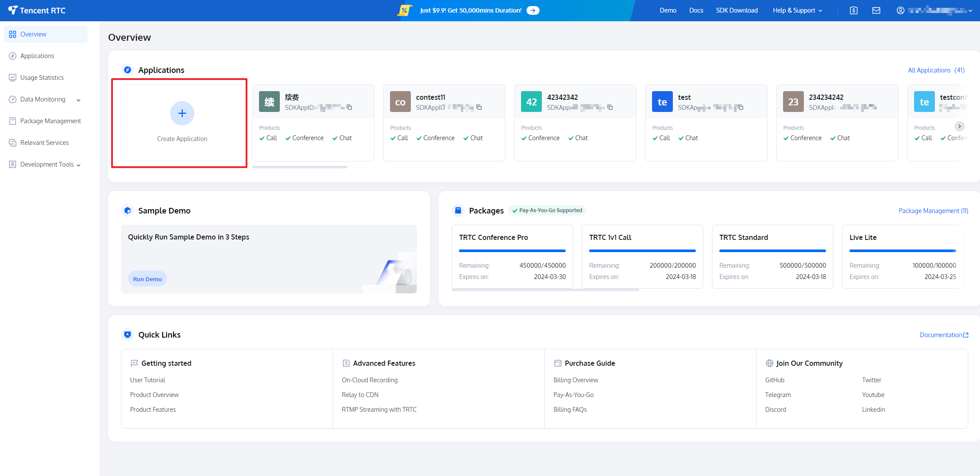Click the Run Demo button
980x476 pixels.
147,279
